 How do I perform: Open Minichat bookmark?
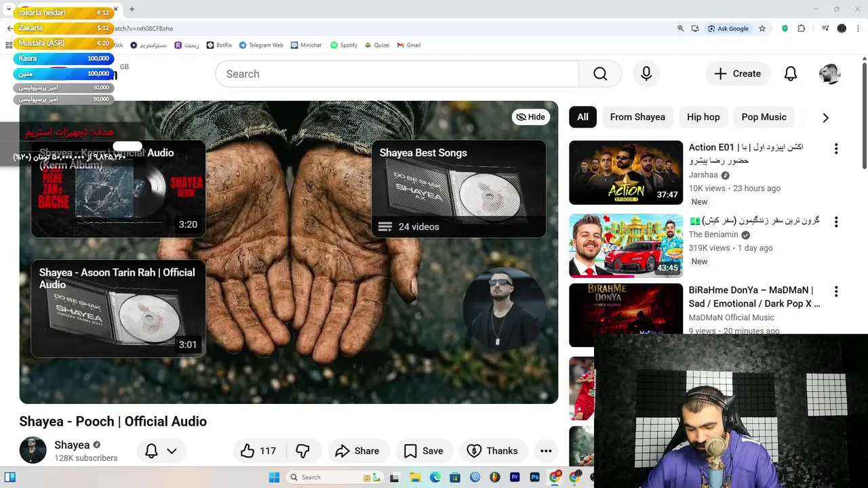[x=306, y=45]
